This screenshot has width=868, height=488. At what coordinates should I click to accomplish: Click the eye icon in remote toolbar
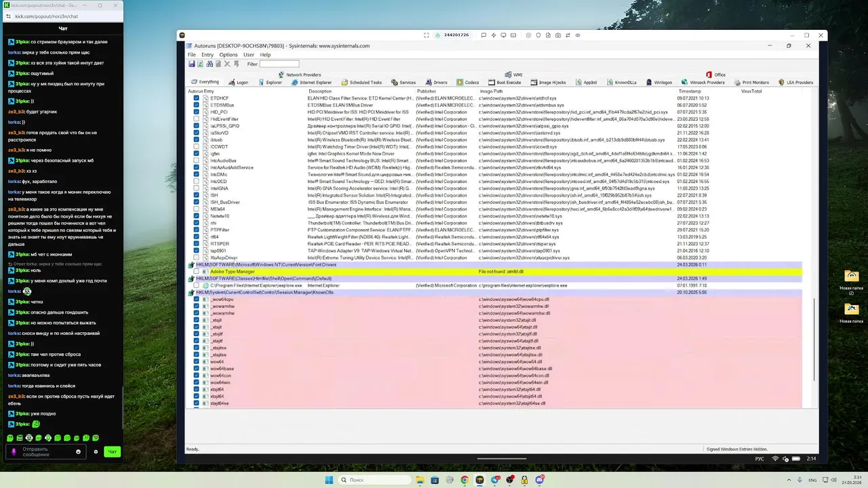(x=578, y=35)
